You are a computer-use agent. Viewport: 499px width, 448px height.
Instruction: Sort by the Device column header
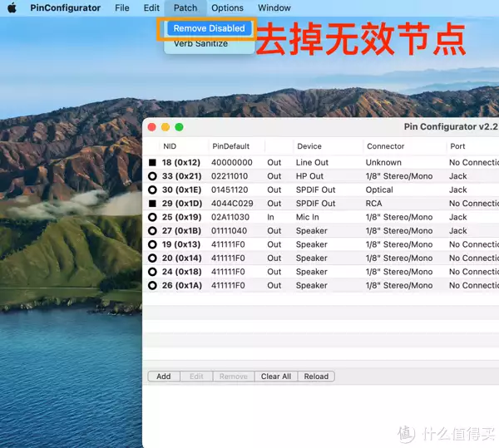[329, 146]
